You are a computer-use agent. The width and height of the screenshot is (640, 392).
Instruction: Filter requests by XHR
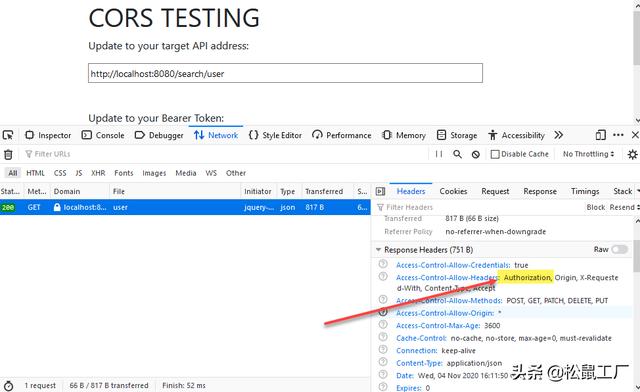click(98, 173)
